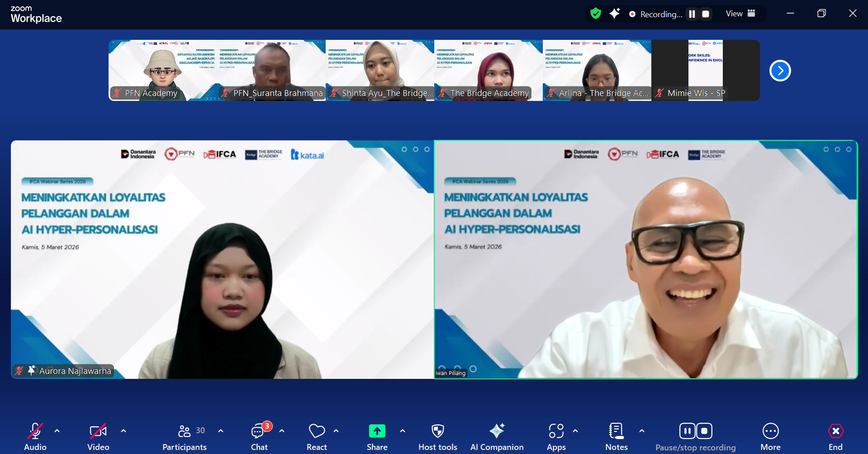
Task: Click the chat unread badge 3
Action: tap(267, 426)
